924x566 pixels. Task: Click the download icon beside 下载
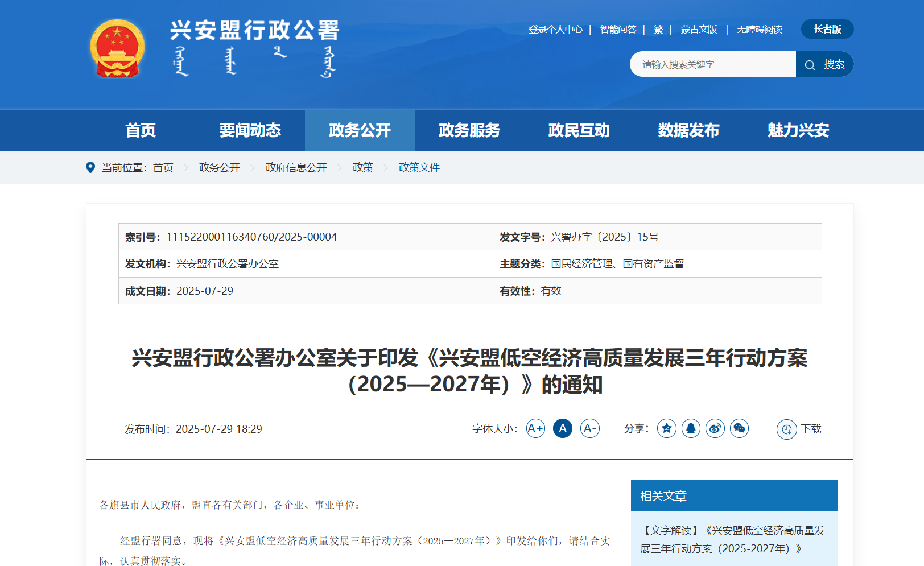[x=786, y=429]
